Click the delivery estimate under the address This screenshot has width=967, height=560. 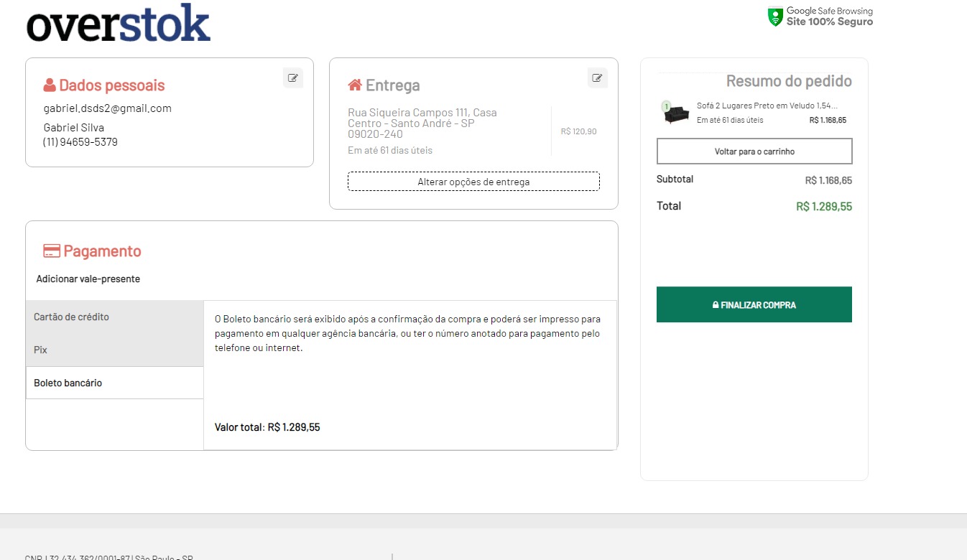390,151
